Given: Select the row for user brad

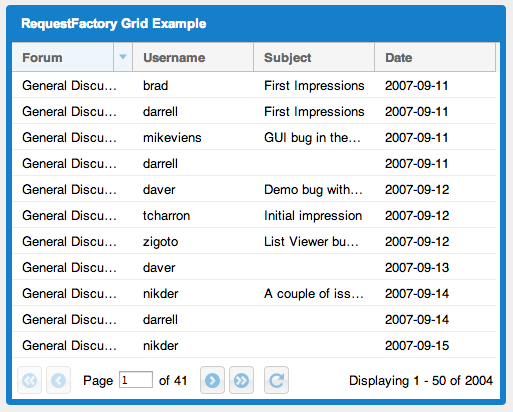Looking at the screenshot, I should pos(254,85).
